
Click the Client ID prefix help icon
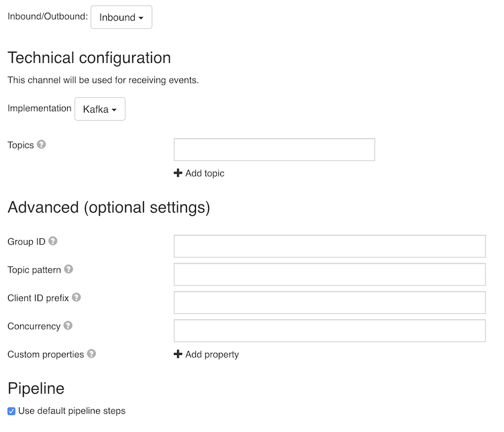(x=77, y=297)
